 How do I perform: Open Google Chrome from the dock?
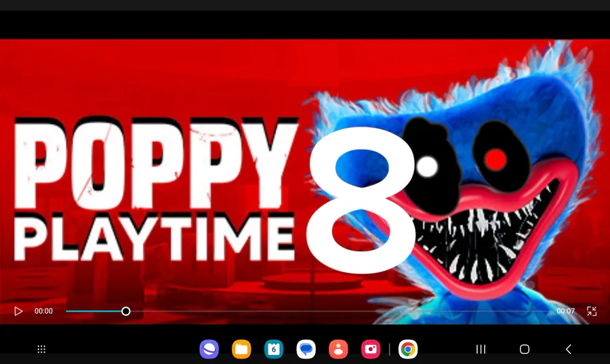click(x=408, y=349)
